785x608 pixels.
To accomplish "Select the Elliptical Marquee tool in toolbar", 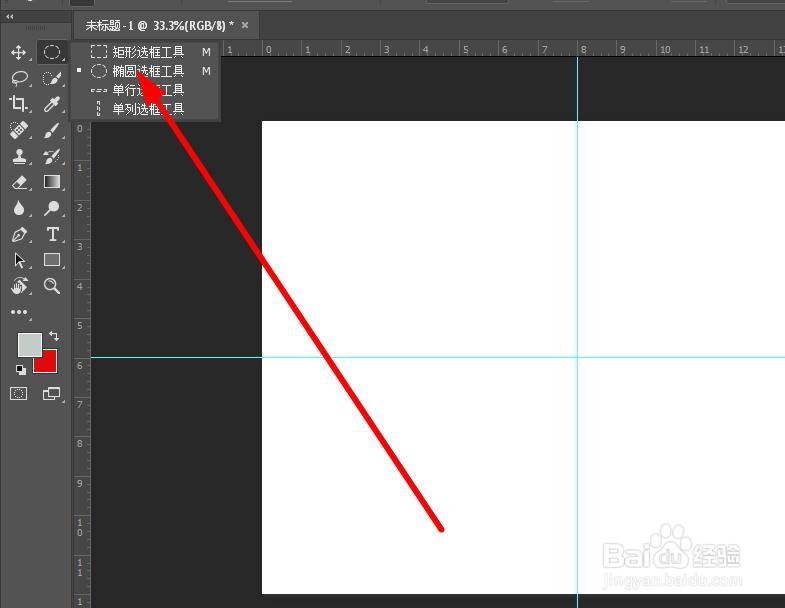I will 52,52.
